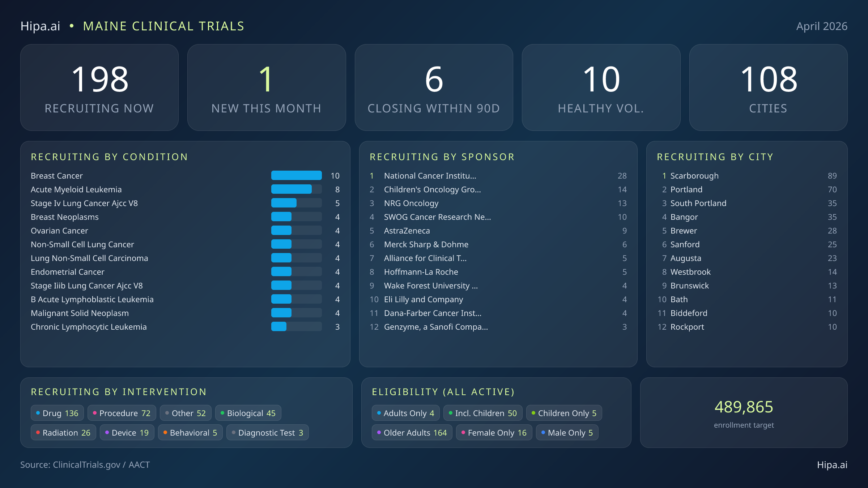Select the Procedure 72 chip

[x=122, y=413]
